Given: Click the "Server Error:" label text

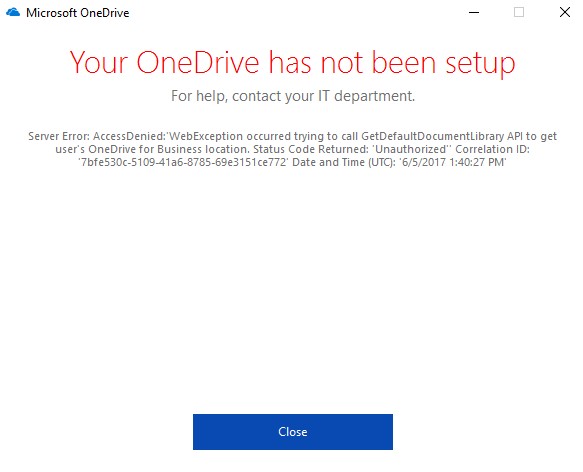Looking at the screenshot, I should pyautogui.click(x=59, y=136).
